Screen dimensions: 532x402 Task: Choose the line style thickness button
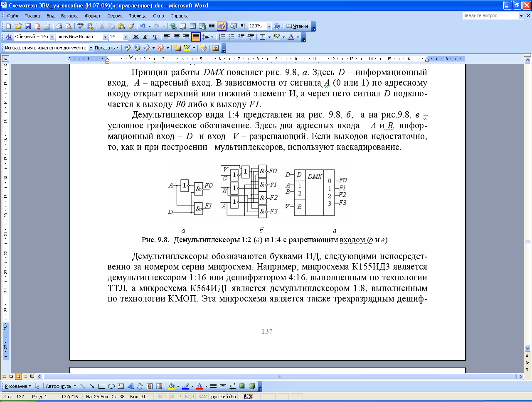coord(213,386)
